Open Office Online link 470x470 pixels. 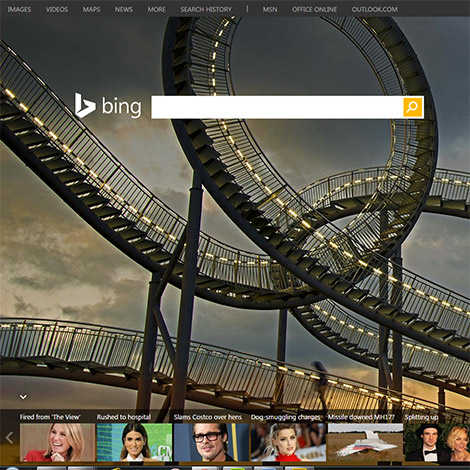pyautogui.click(x=314, y=9)
